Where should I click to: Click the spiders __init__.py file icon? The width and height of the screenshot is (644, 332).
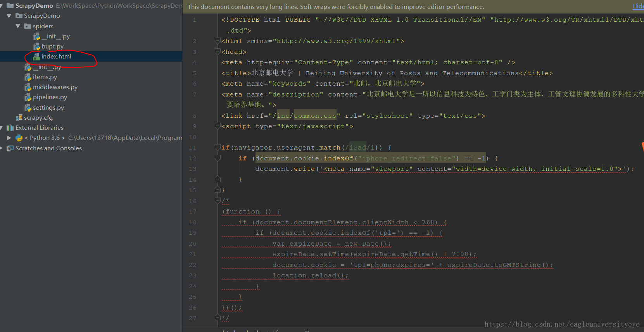click(x=37, y=36)
